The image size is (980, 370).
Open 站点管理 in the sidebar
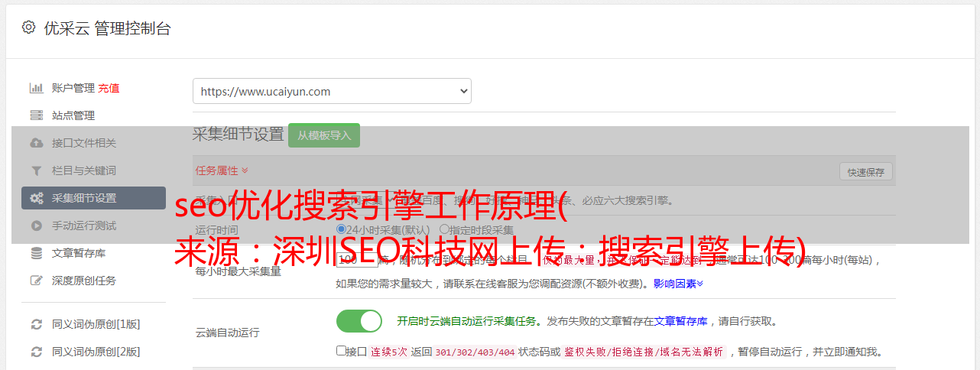(x=73, y=115)
